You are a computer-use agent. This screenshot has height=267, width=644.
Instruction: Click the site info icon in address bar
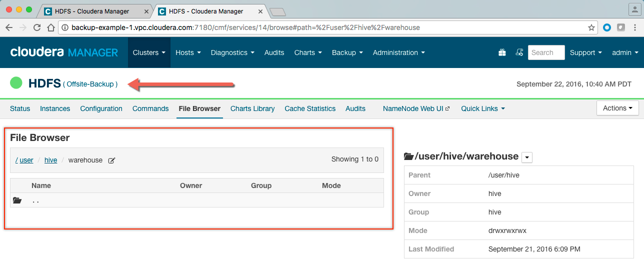[x=65, y=27]
